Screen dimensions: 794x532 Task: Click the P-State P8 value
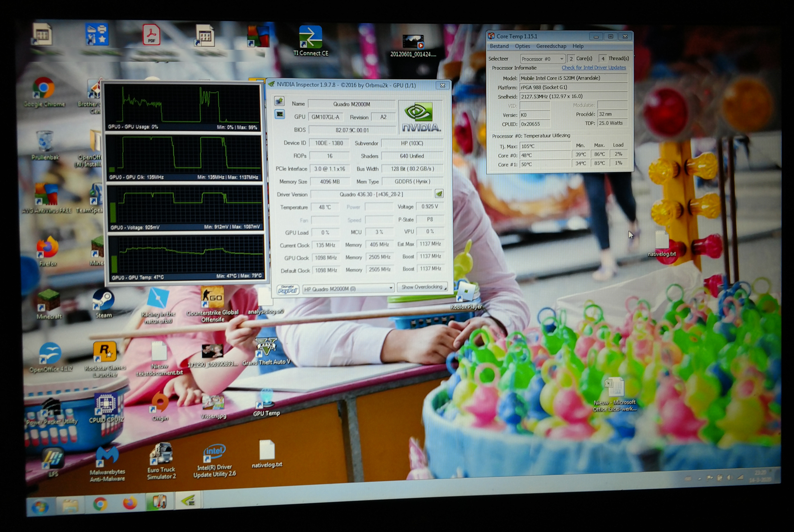pyautogui.click(x=430, y=219)
